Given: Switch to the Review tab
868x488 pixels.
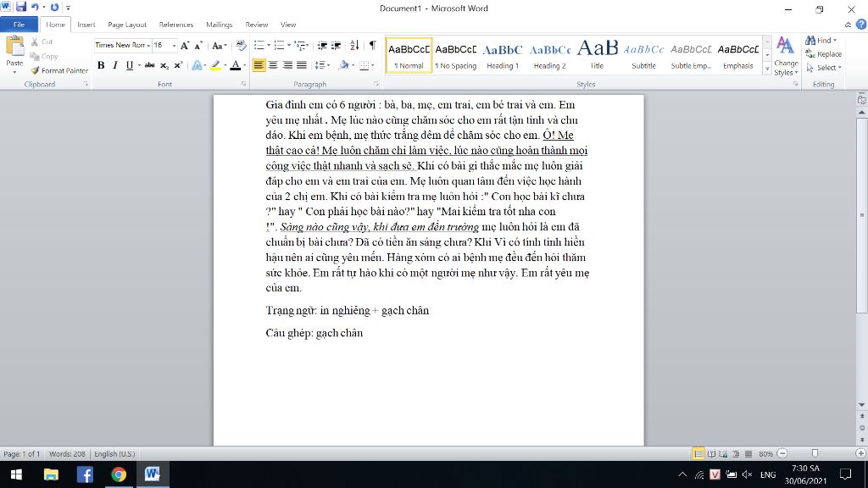Looking at the screenshot, I should click(x=256, y=25).
